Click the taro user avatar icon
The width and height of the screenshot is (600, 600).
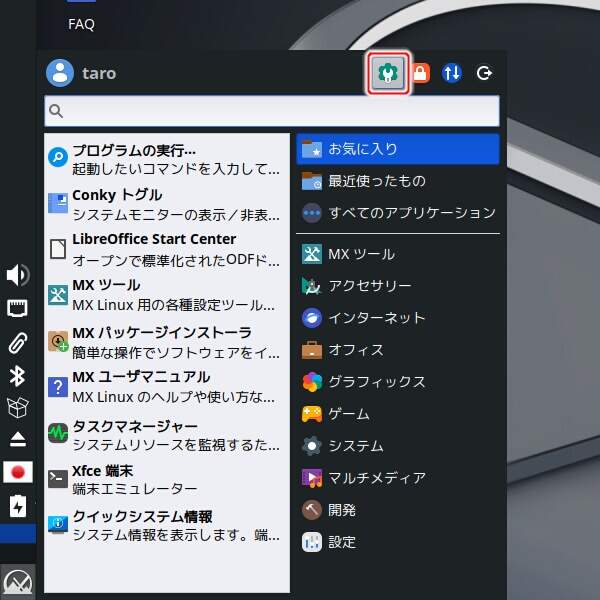coord(60,73)
